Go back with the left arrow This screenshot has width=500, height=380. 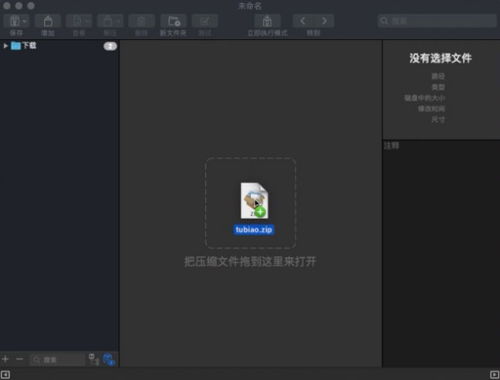click(303, 21)
